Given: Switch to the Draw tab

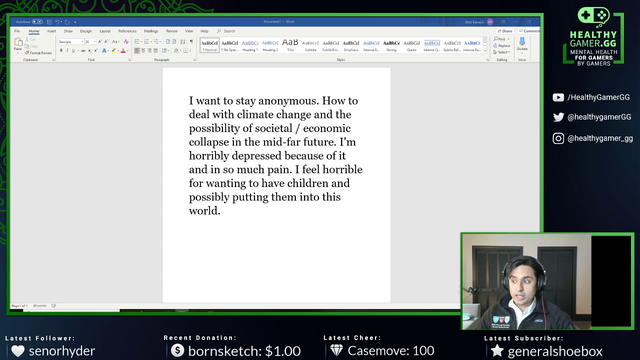Looking at the screenshot, I should [x=68, y=31].
